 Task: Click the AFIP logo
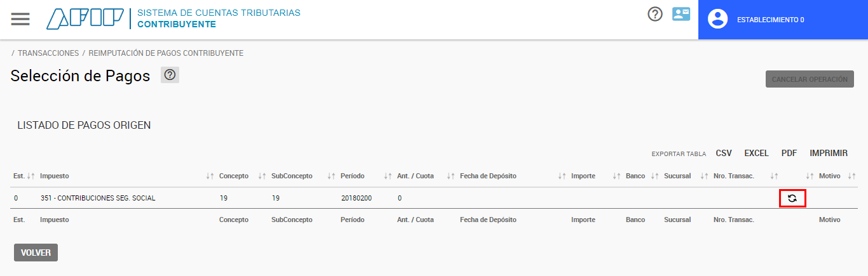click(x=85, y=19)
